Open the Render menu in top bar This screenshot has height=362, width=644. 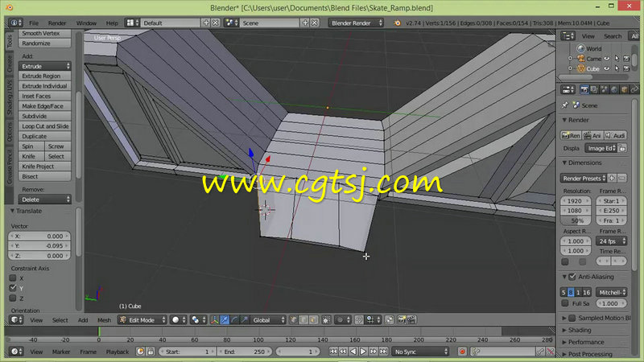click(57, 23)
